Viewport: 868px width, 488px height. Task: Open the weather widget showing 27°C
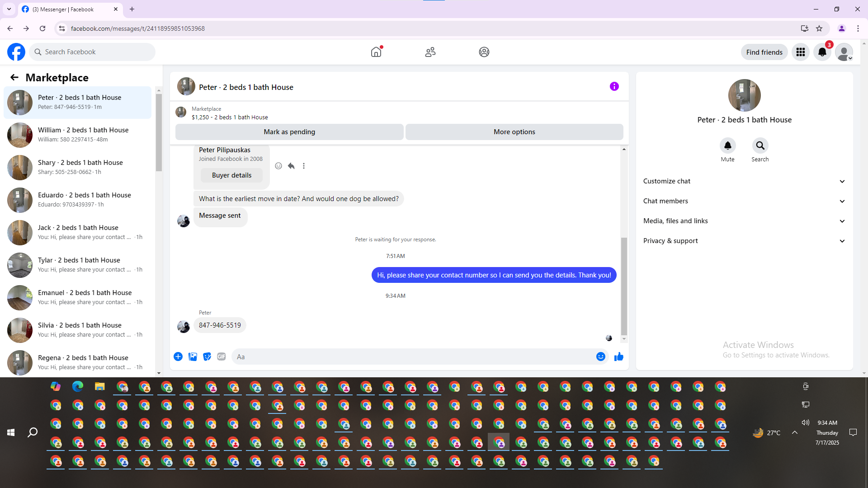[x=767, y=433]
